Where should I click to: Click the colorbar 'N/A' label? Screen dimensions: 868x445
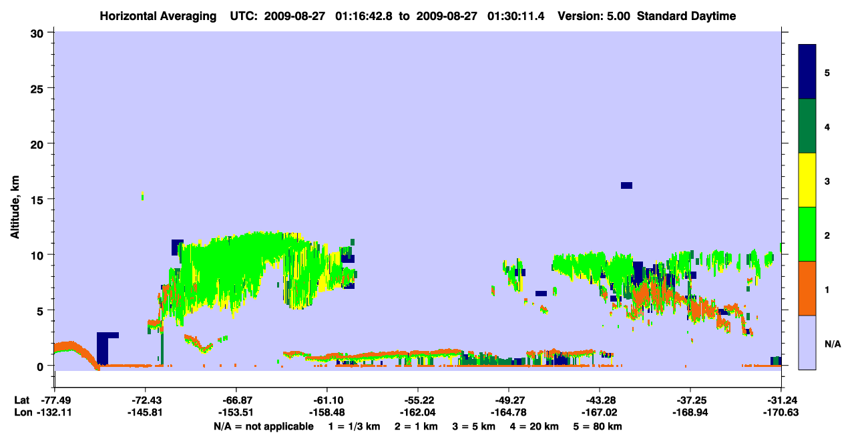(833, 344)
